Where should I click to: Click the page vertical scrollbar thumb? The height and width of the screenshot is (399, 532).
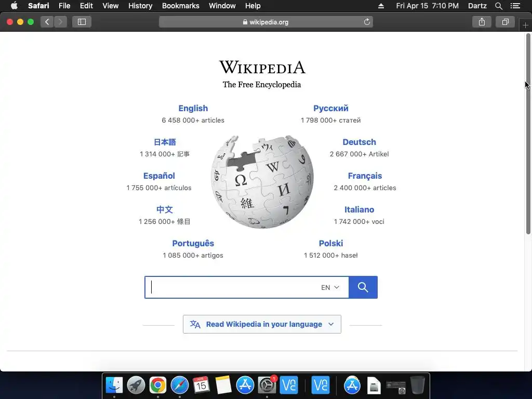pyautogui.click(x=528, y=134)
